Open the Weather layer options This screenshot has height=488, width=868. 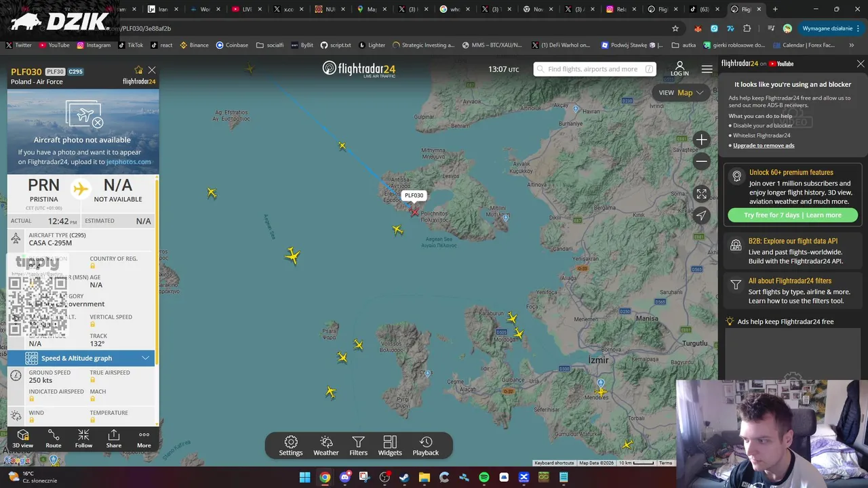coord(326,446)
